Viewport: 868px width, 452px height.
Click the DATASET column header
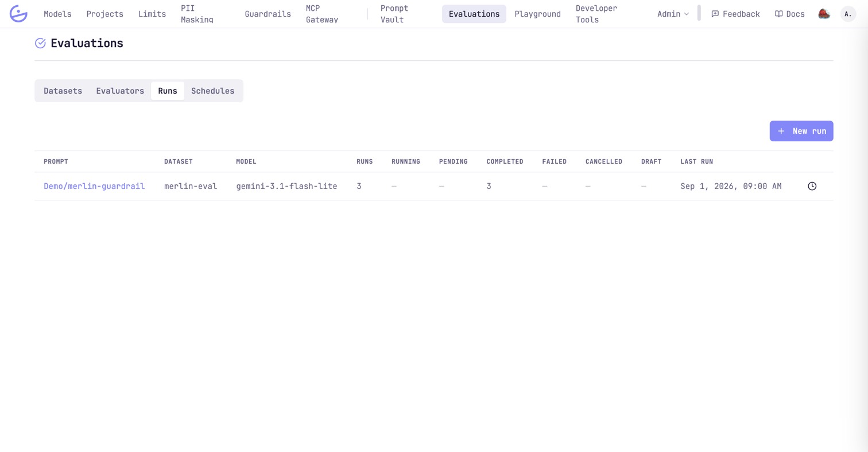[x=179, y=161]
